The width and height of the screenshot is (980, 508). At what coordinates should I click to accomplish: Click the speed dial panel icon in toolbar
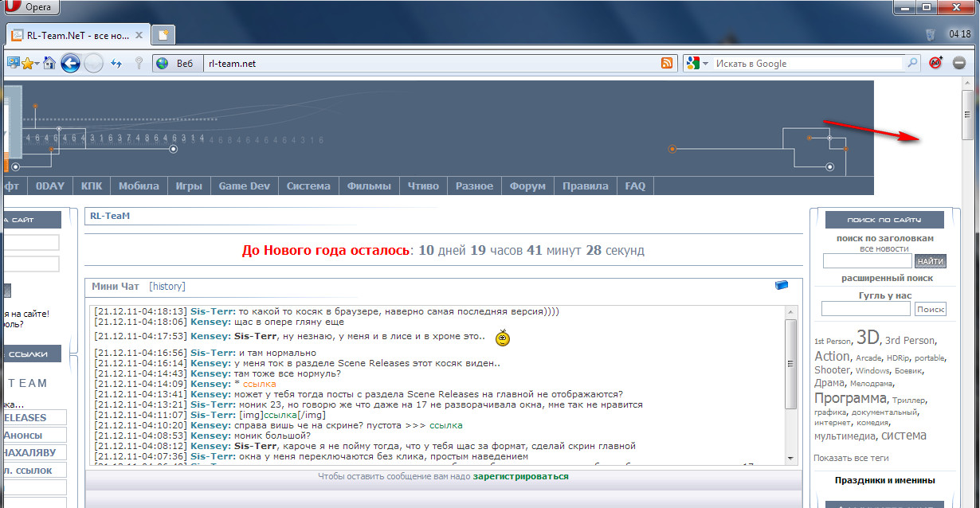12,63
